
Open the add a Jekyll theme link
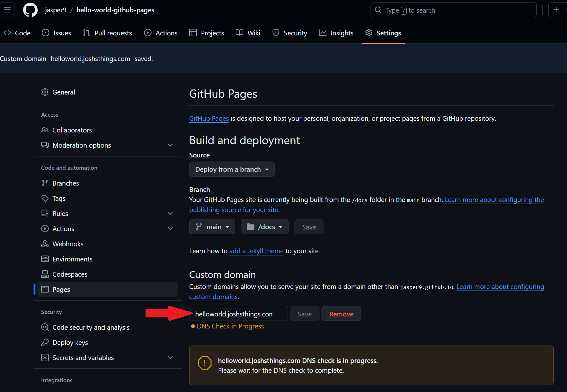click(256, 251)
